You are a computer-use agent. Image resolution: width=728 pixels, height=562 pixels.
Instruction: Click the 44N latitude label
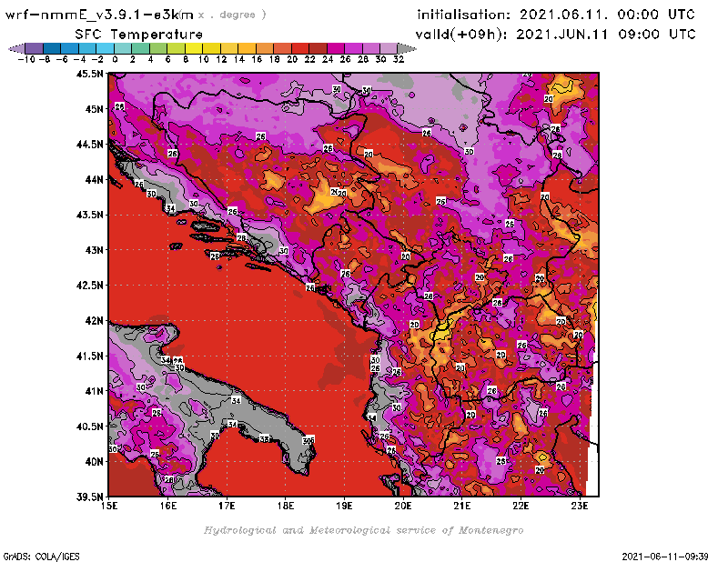pos(94,179)
